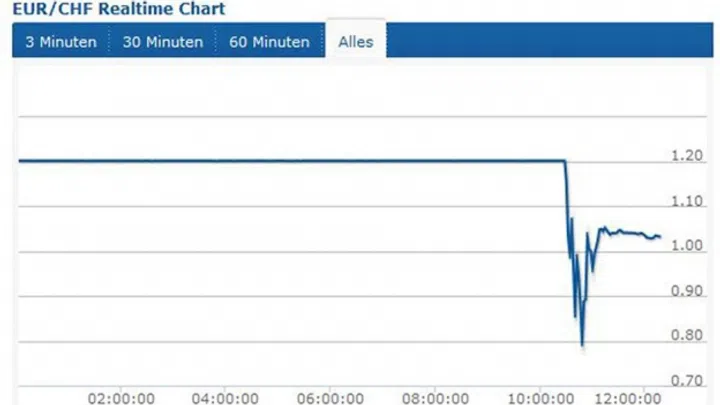Click the 0.90 price axis label
The image size is (720, 405).
pyautogui.click(x=687, y=291)
